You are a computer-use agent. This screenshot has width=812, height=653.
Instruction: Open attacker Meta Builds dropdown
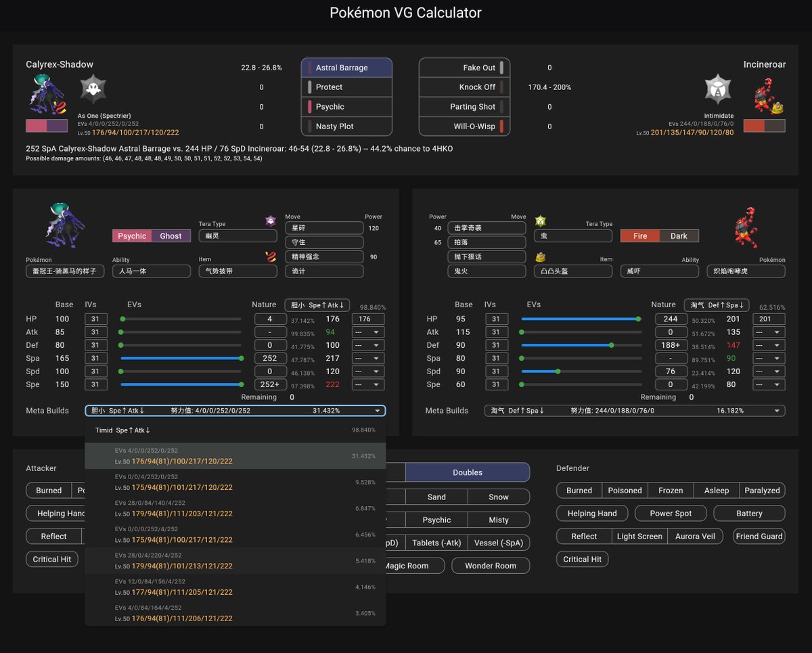coord(235,411)
